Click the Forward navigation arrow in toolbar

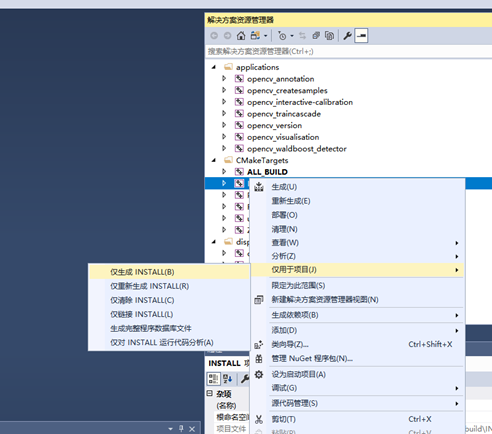[x=227, y=36]
